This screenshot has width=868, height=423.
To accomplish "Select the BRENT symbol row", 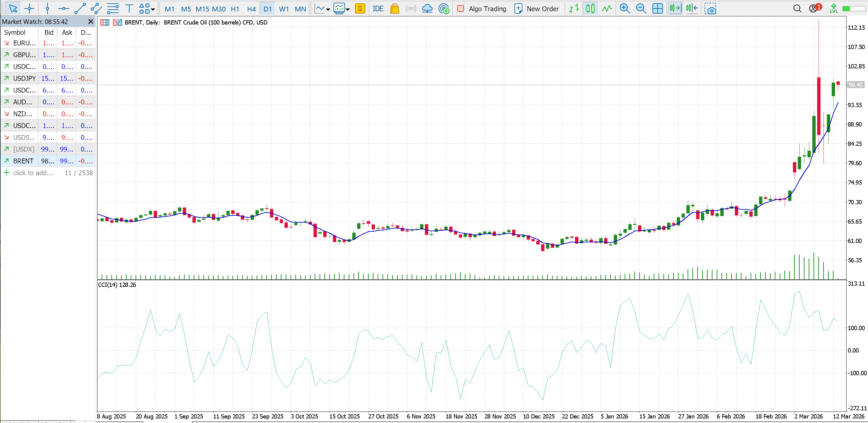I will [x=48, y=161].
